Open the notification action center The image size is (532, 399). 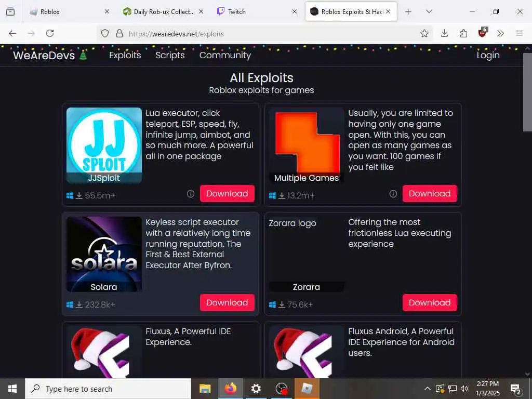pyautogui.click(x=516, y=389)
